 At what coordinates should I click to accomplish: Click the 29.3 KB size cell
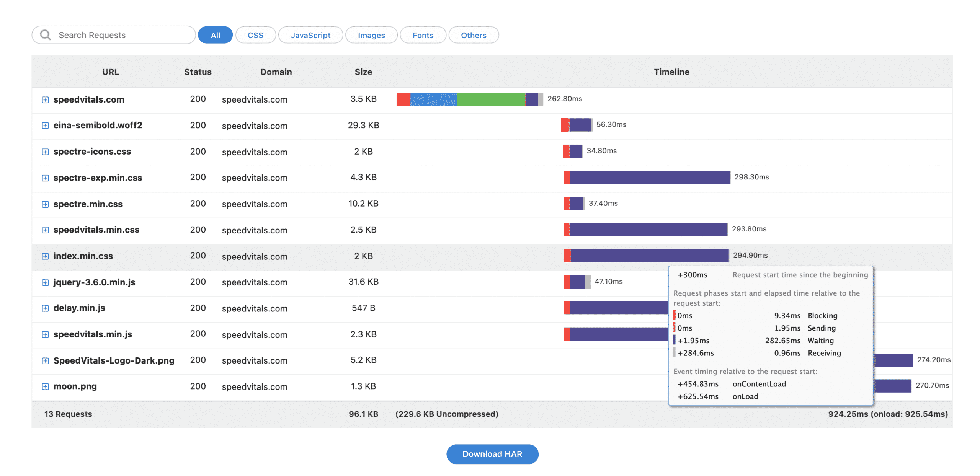[363, 125]
